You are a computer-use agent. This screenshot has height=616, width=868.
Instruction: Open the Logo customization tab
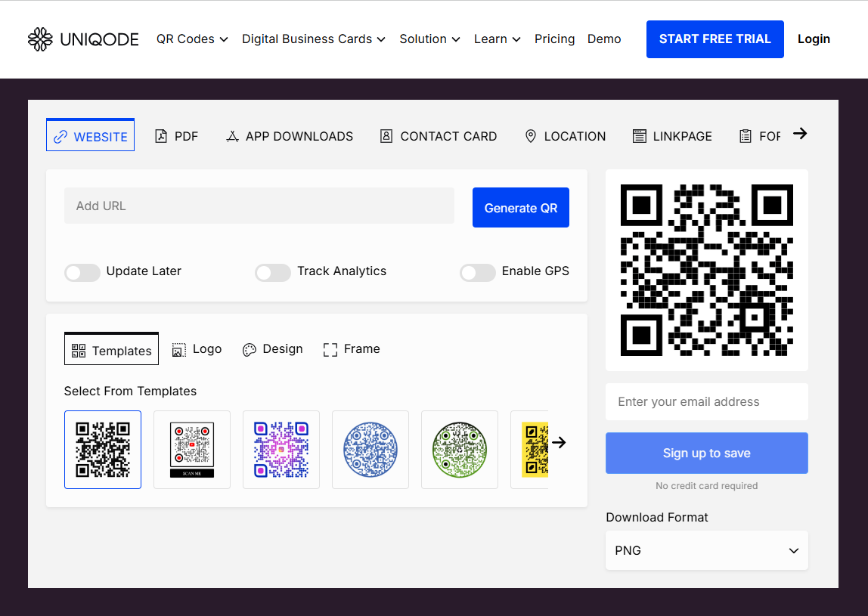(197, 349)
